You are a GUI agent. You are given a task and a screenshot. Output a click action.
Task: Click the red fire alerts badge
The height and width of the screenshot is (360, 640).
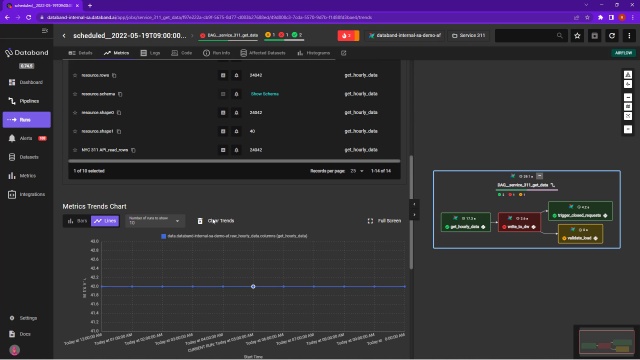(348, 36)
